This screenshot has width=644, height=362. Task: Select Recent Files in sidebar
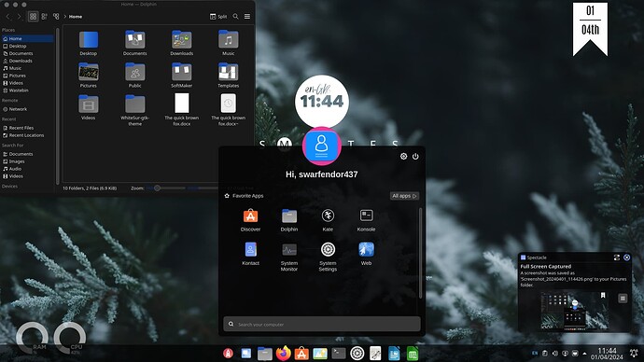tap(21, 128)
